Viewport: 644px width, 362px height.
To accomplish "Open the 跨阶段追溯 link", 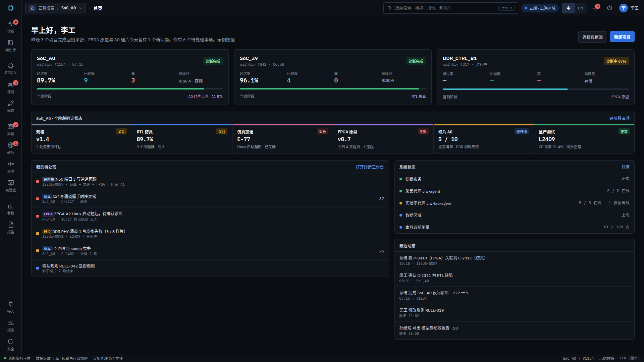I will click(x=619, y=118).
